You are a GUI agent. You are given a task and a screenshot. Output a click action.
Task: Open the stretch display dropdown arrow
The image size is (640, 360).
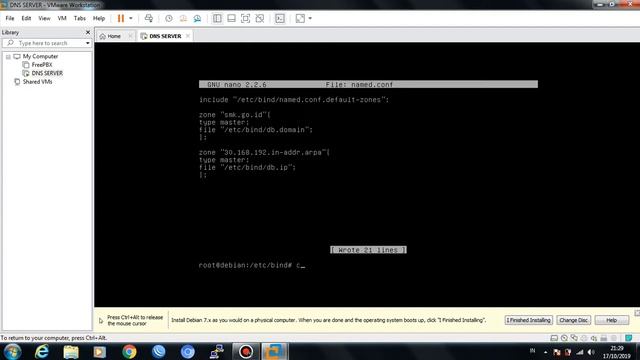[x=310, y=18]
